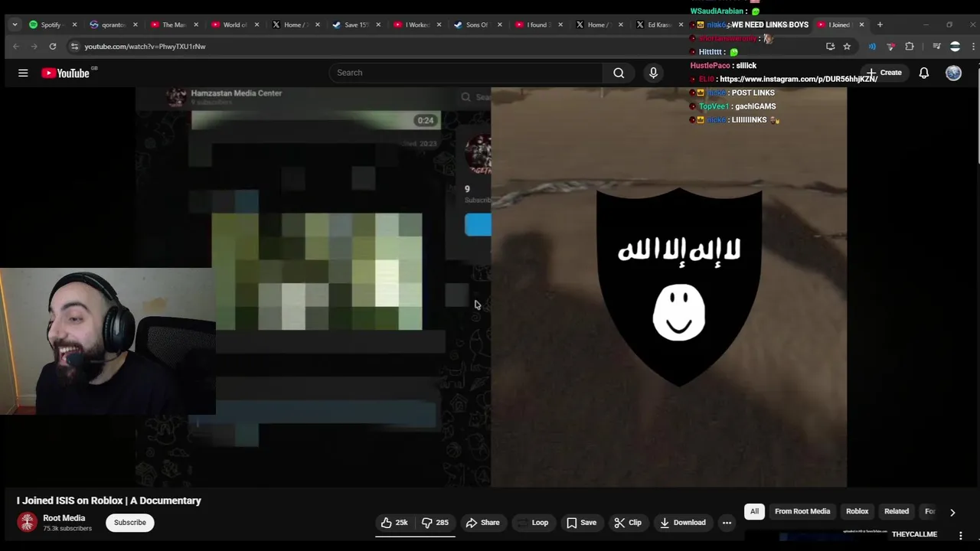Open the Chrome profile avatar
980x551 pixels.
click(955, 47)
